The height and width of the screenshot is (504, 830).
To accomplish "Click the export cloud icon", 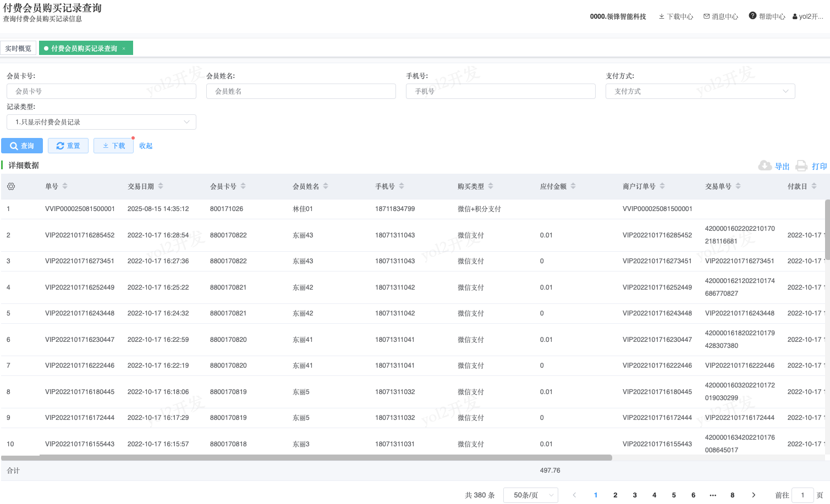I will [765, 166].
